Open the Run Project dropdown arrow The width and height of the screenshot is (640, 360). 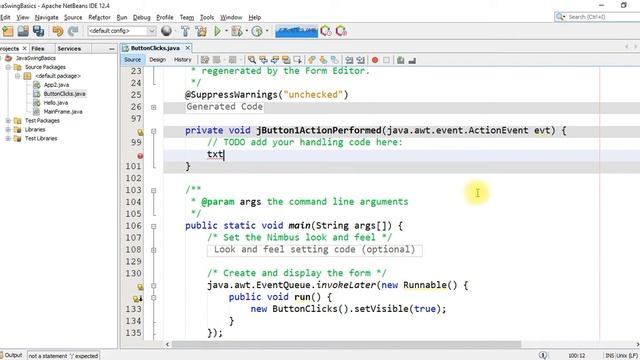click(227, 31)
